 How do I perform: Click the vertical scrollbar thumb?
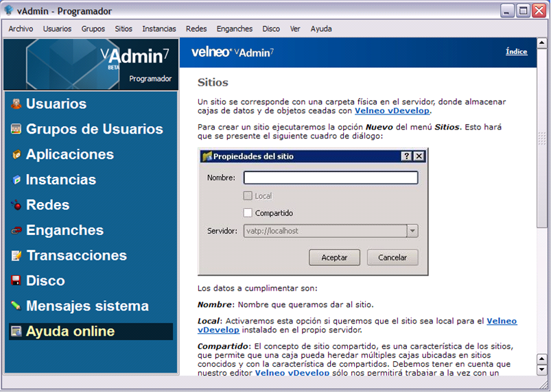tap(541, 138)
